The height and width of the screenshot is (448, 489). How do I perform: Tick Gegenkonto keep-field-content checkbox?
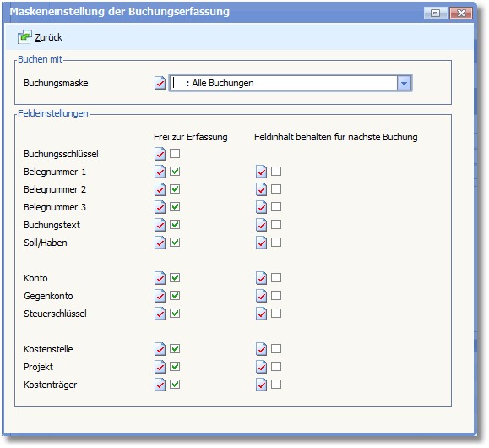click(276, 295)
